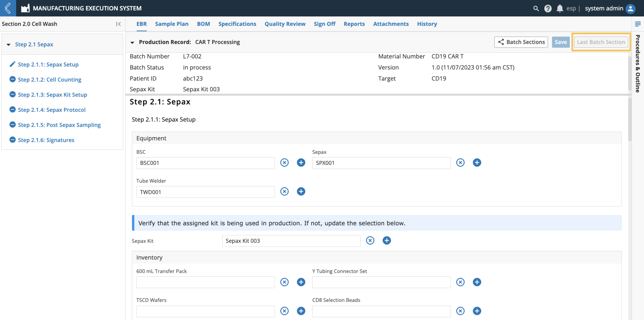The width and height of the screenshot is (644, 320).
Task: Go to Step 2.1.6: Signatures
Action: (x=46, y=140)
